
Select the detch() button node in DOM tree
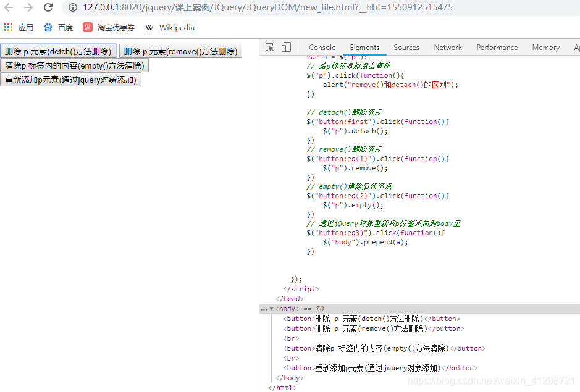(x=371, y=319)
